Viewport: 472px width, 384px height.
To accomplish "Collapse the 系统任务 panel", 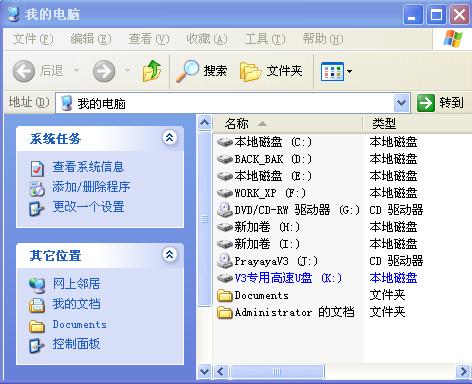I will coord(169,137).
